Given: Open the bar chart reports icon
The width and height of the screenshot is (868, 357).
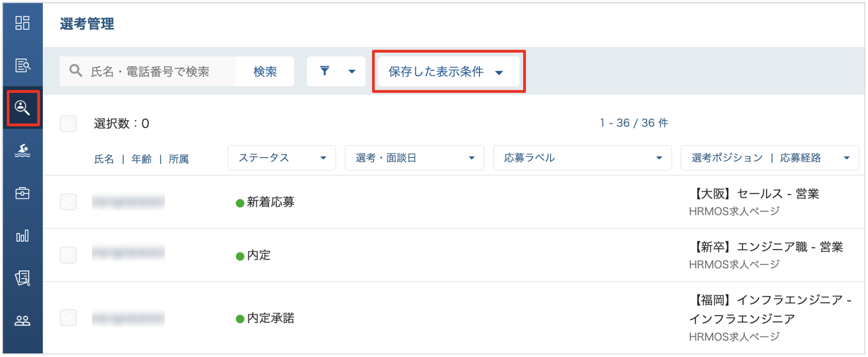Looking at the screenshot, I should [23, 236].
